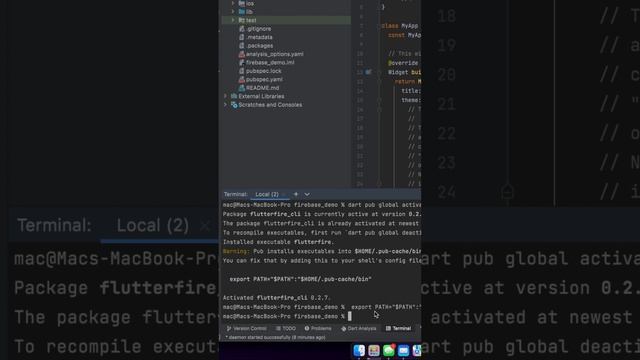Select the .metadata file icon
Viewport: 640px width, 360px height.
pyautogui.click(x=242, y=37)
